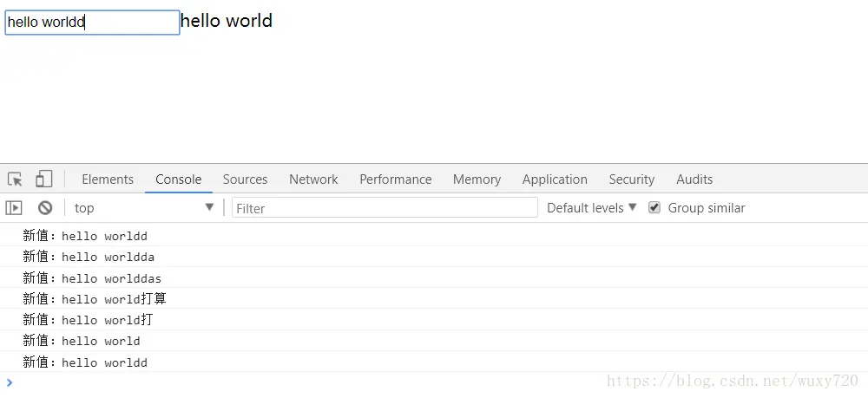Click the console prompt input line
This screenshot has width=868, height=398.
click(434, 382)
